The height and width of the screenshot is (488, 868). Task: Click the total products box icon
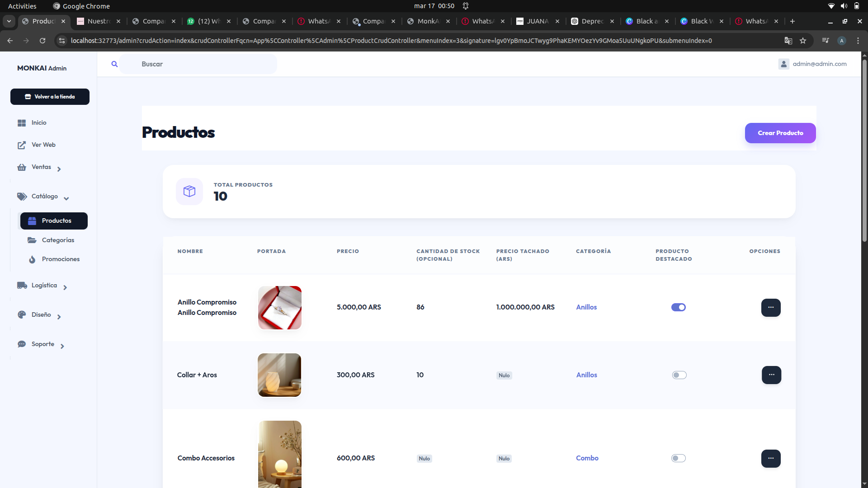coord(189,191)
